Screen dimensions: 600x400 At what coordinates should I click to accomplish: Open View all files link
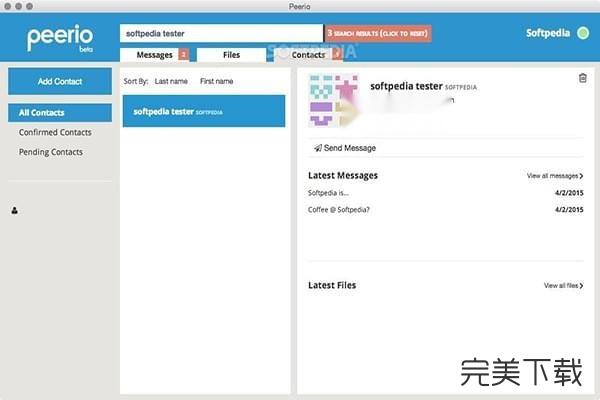pyautogui.click(x=564, y=286)
